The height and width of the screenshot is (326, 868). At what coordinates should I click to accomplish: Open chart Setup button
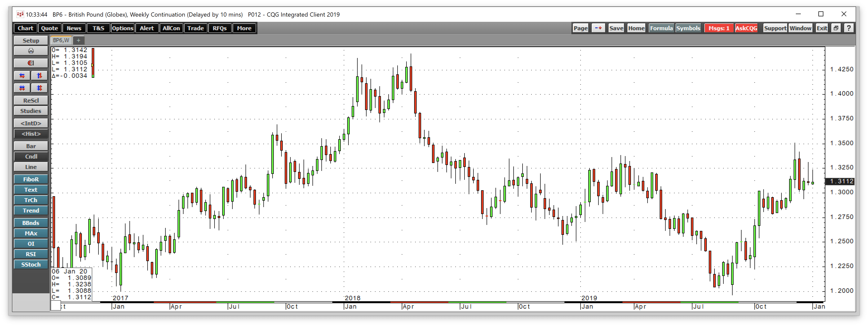31,40
